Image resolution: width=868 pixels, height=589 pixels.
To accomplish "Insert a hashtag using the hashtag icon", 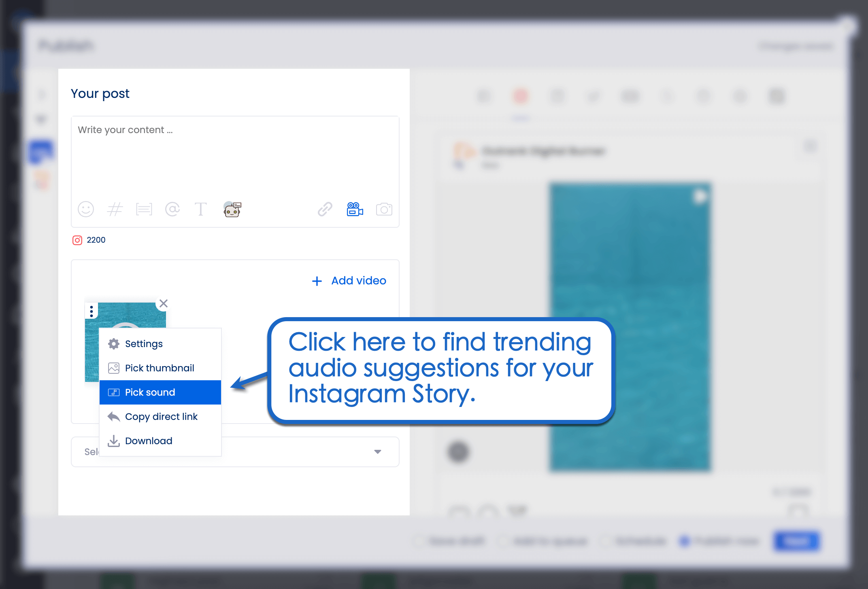I will click(x=115, y=209).
